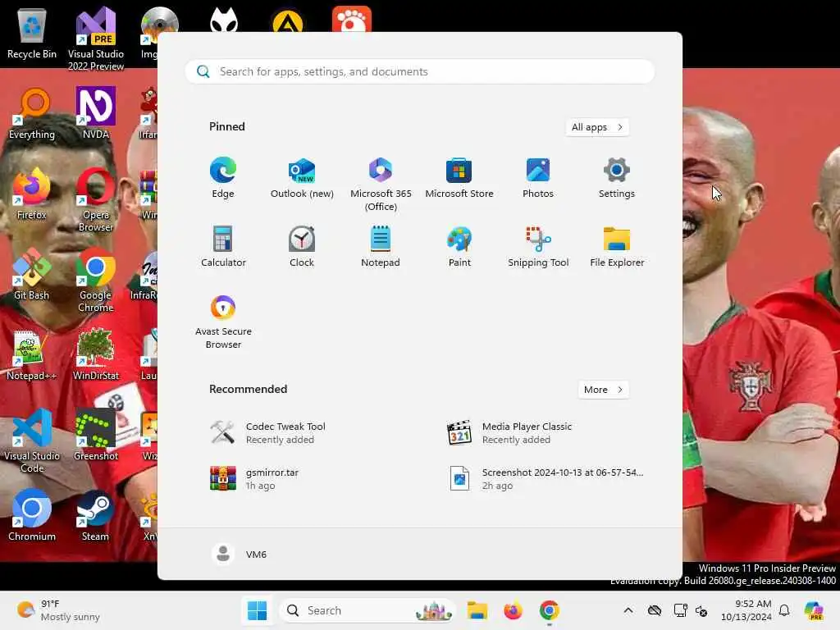Select the Visual Studio Code desktop icon

32,441
